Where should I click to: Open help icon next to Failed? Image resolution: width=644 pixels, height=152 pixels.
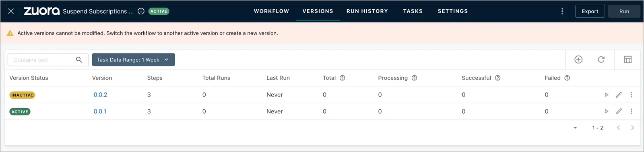[567, 78]
